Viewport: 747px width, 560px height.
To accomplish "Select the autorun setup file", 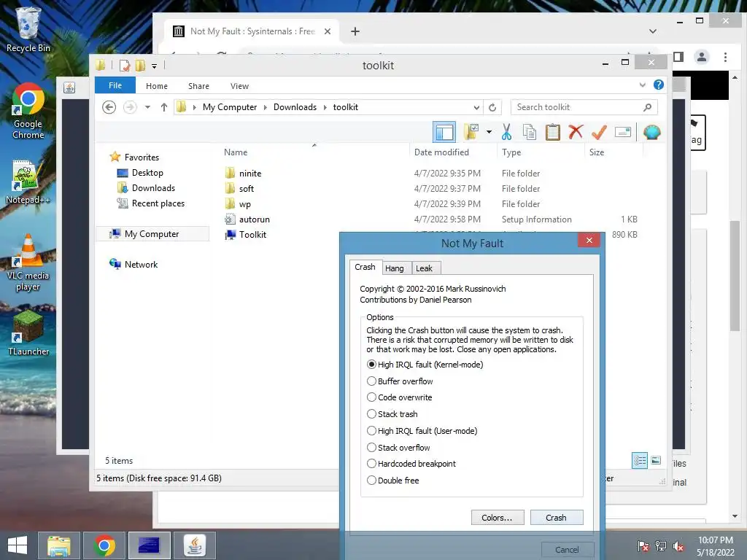I will point(255,219).
